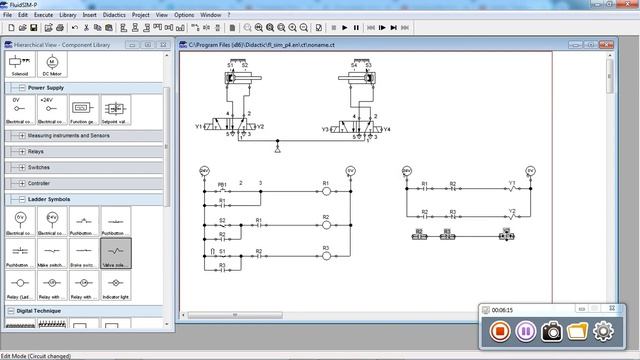Viewport: 640px width, 360px height.
Task: Start the circuit simulation
Action: pos(345,28)
